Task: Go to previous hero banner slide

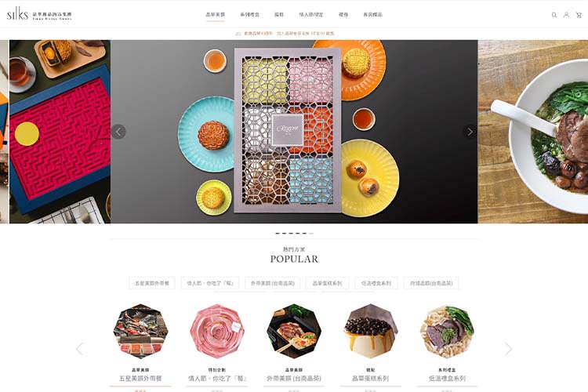Action: [x=118, y=132]
